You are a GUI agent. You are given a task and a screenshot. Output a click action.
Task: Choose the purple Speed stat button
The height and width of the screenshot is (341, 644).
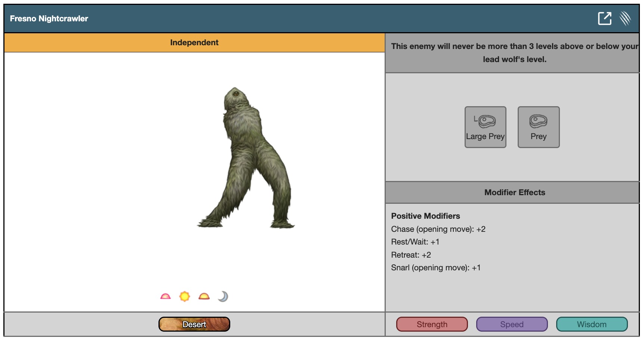pos(512,324)
